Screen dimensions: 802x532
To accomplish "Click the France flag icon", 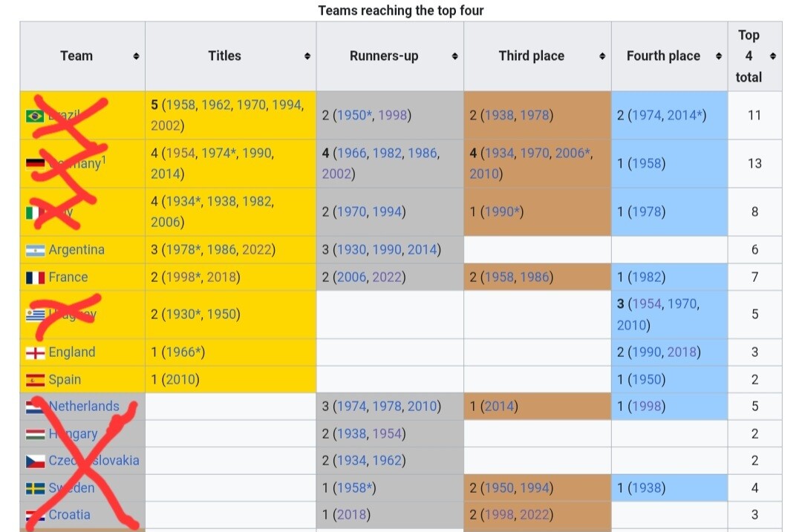I will [36, 278].
